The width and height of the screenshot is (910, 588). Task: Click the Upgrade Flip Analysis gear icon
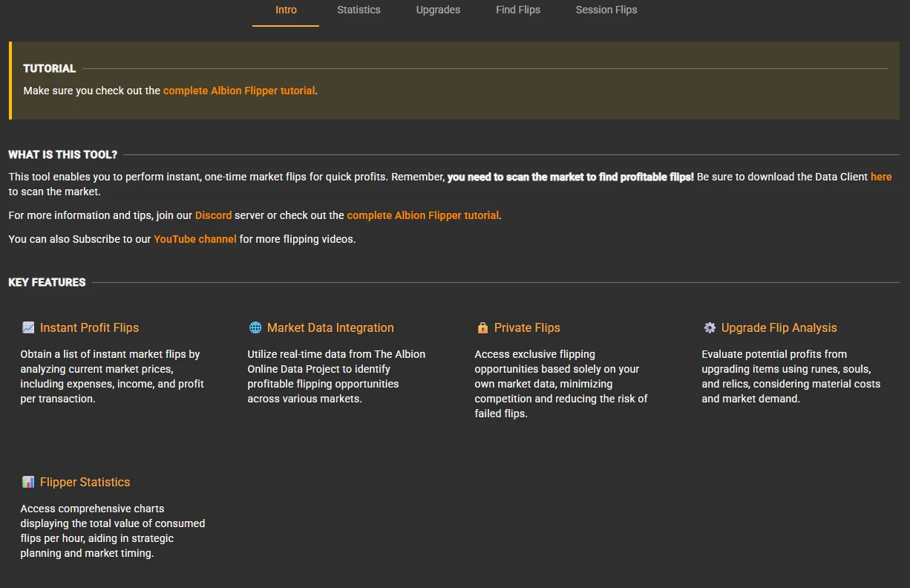pos(710,327)
